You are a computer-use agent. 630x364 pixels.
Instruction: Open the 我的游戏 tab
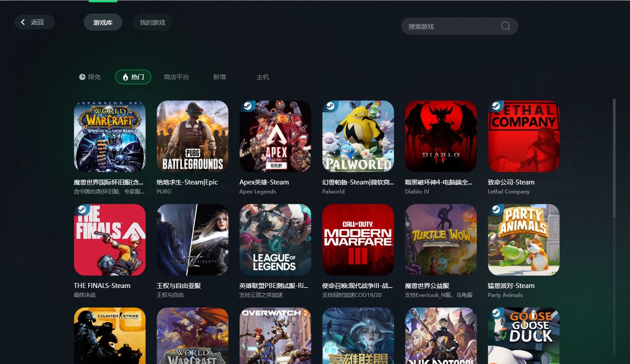coord(153,22)
